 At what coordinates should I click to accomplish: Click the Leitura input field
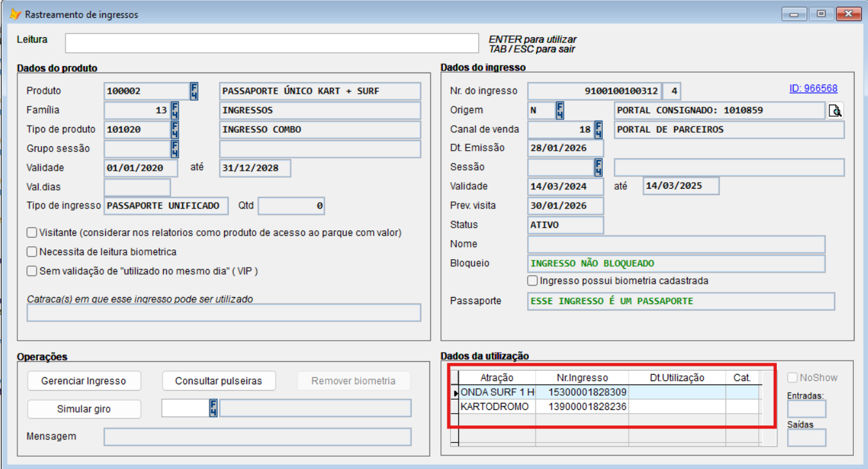click(x=272, y=43)
